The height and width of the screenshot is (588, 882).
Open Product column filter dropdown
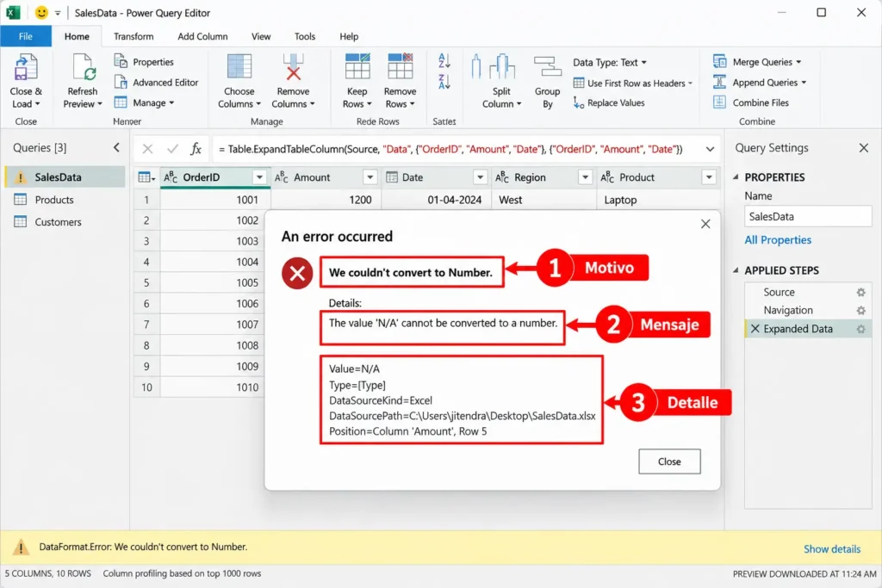click(709, 177)
